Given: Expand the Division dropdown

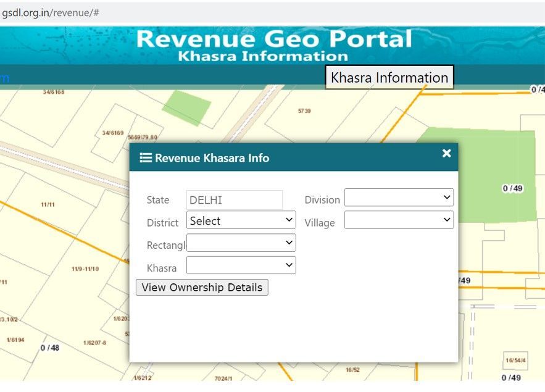Looking at the screenshot, I should point(398,197).
